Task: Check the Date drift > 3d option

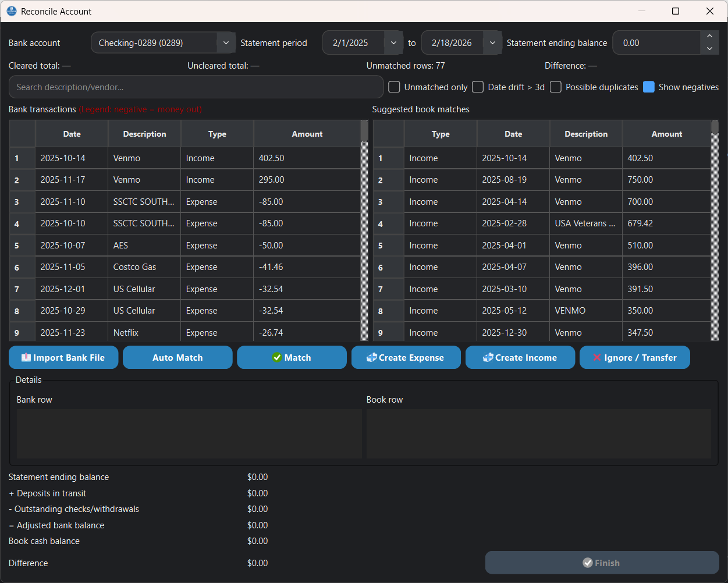Action: click(478, 87)
